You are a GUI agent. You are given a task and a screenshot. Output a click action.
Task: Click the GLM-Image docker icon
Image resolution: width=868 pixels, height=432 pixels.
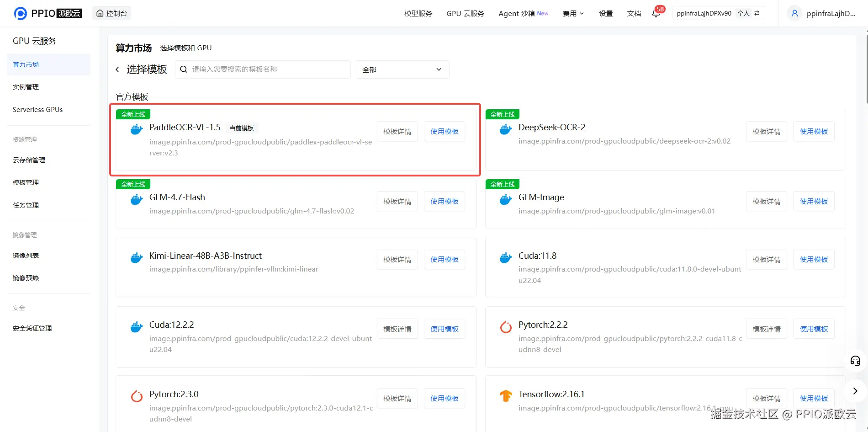pyautogui.click(x=506, y=200)
